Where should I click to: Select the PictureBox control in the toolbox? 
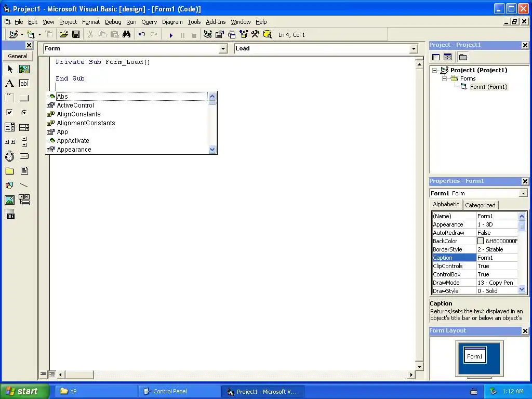24,69
